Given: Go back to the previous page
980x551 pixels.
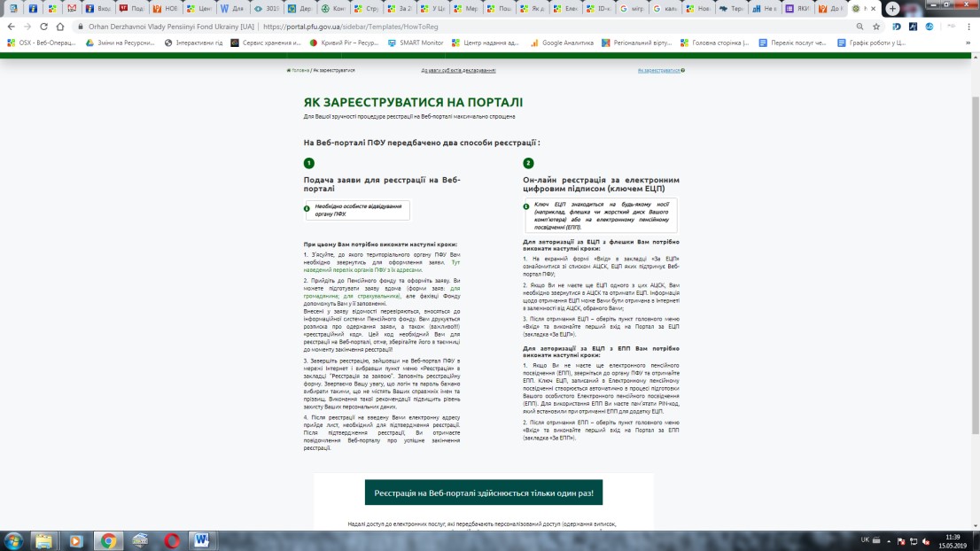Looking at the screenshot, I should point(12,27).
